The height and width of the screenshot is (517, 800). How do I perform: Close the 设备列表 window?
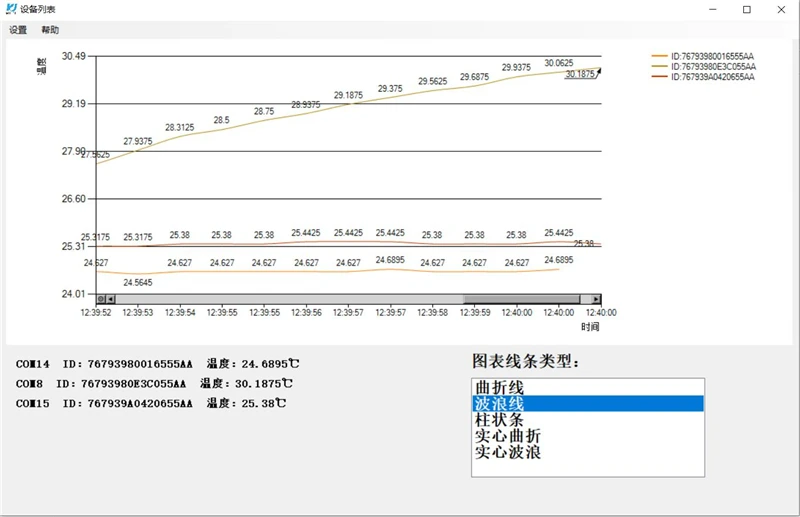781,10
